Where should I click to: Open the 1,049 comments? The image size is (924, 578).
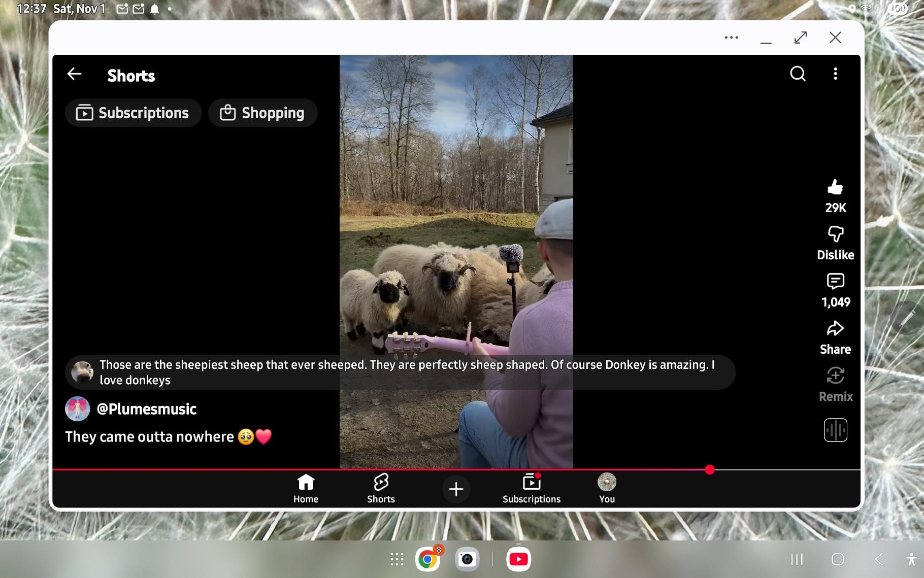[835, 291]
